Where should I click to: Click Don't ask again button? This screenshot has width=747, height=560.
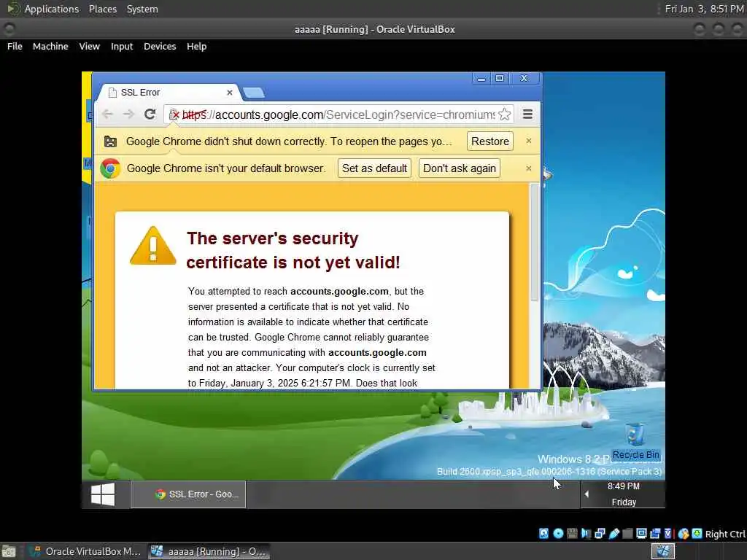[460, 168]
